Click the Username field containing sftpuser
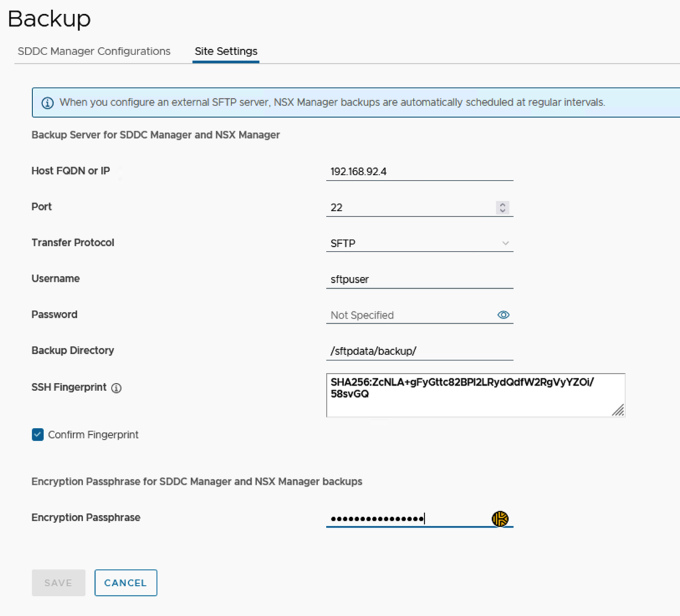Screen dimensions: 680x616 420,279
